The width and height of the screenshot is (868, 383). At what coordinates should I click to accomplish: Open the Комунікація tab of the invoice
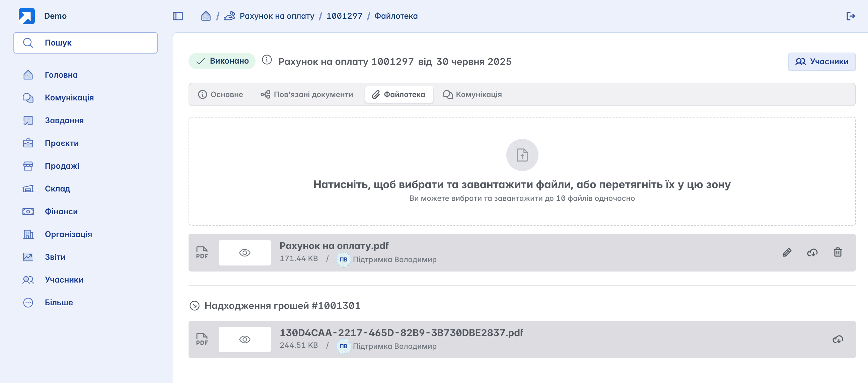coord(472,94)
